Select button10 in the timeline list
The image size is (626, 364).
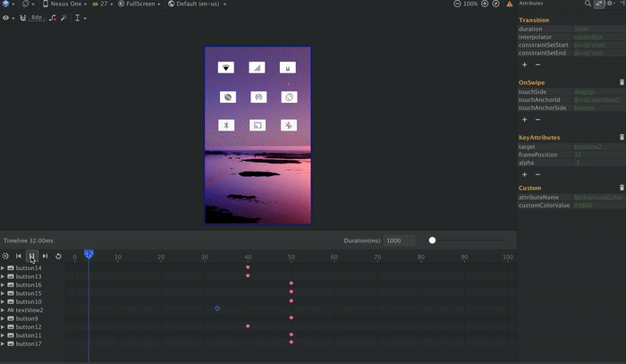pyautogui.click(x=29, y=301)
